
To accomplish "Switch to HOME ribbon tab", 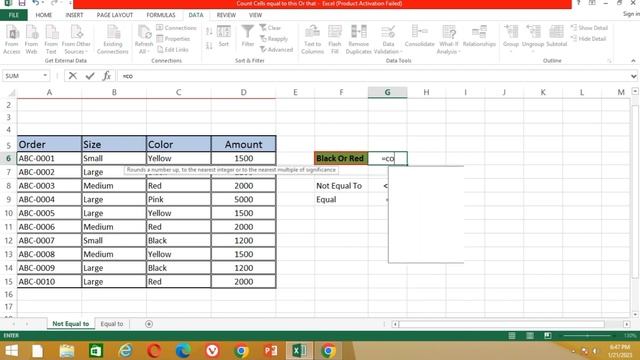I will point(44,15).
